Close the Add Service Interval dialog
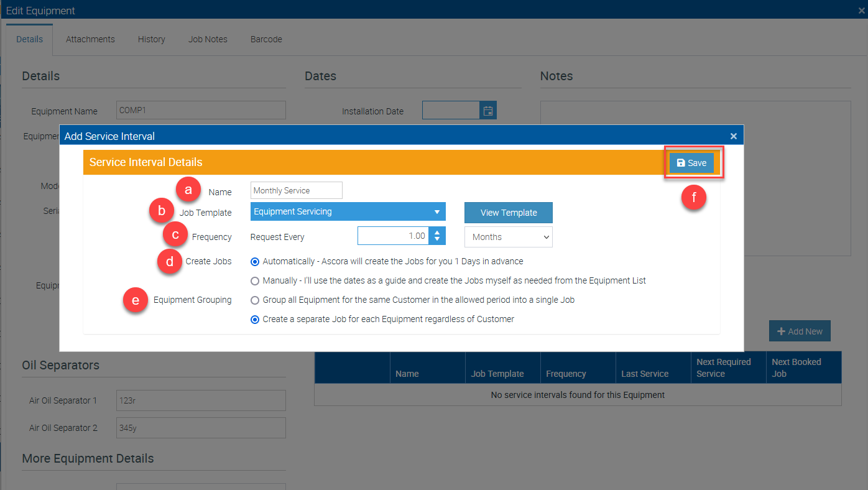Image resolution: width=868 pixels, height=490 pixels. point(733,136)
